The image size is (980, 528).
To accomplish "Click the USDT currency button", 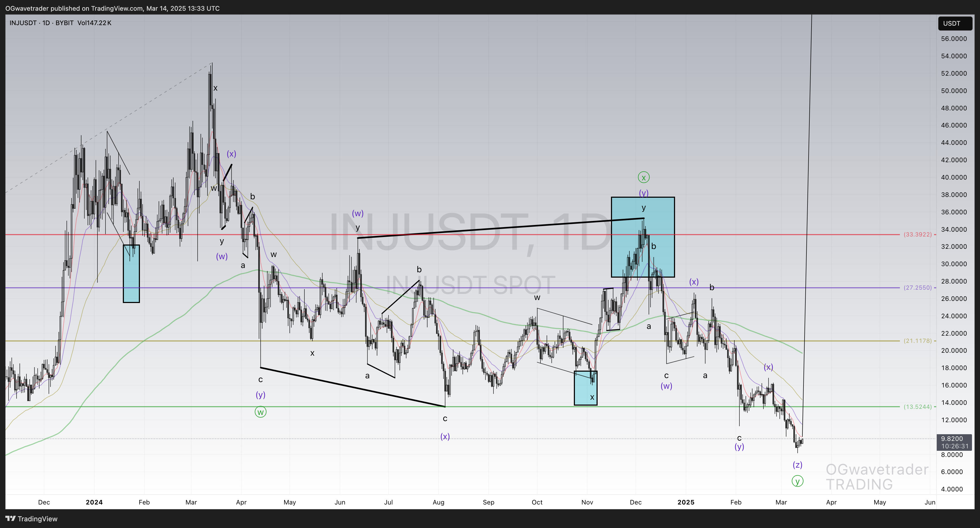I will click(x=955, y=24).
